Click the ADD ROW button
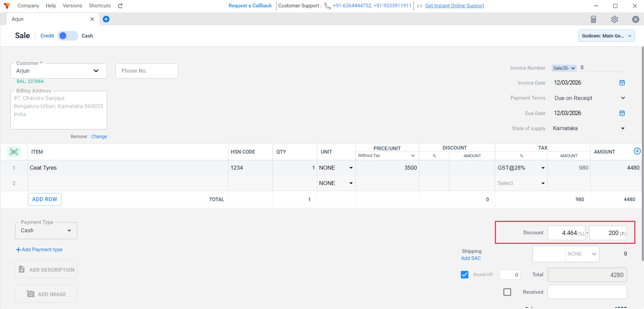Image resolution: width=644 pixels, height=309 pixels. click(x=45, y=199)
